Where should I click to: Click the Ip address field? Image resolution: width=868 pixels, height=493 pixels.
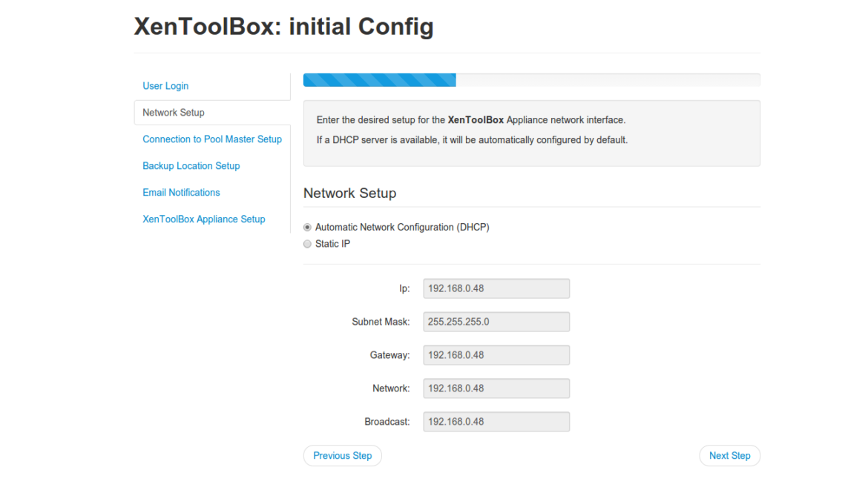pos(496,288)
